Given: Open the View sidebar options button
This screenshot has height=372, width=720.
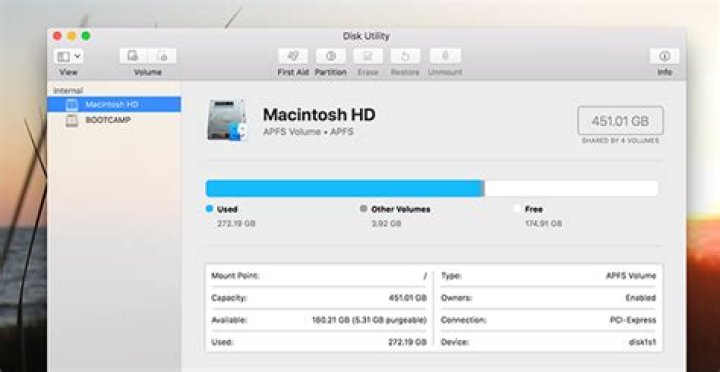Looking at the screenshot, I should click(x=68, y=56).
